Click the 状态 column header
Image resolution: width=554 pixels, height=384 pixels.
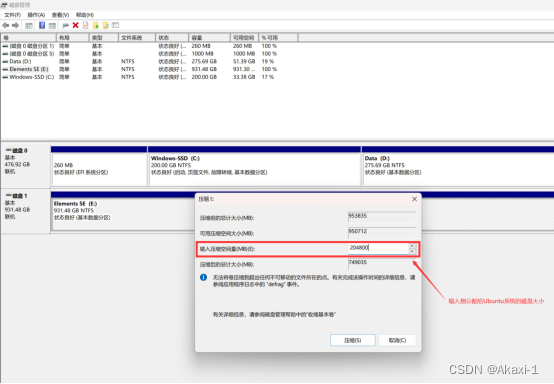click(x=172, y=38)
